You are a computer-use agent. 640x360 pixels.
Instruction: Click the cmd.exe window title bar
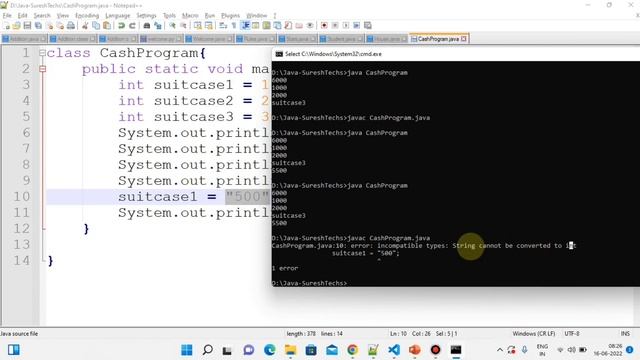[x=456, y=54]
